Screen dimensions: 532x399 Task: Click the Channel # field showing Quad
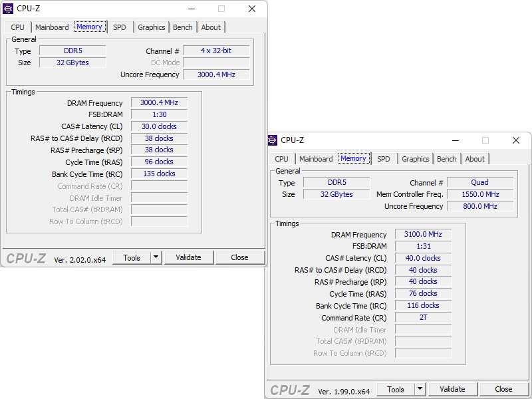(x=480, y=182)
